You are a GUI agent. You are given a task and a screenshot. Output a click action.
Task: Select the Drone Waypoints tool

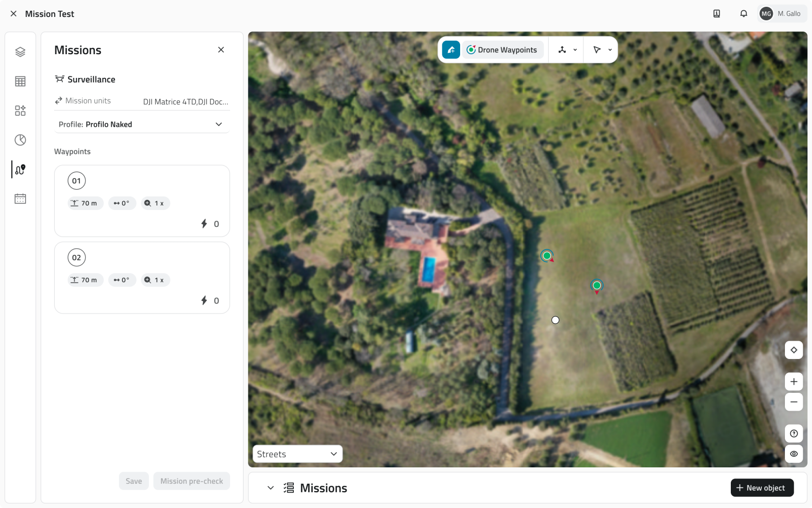point(503,50)
